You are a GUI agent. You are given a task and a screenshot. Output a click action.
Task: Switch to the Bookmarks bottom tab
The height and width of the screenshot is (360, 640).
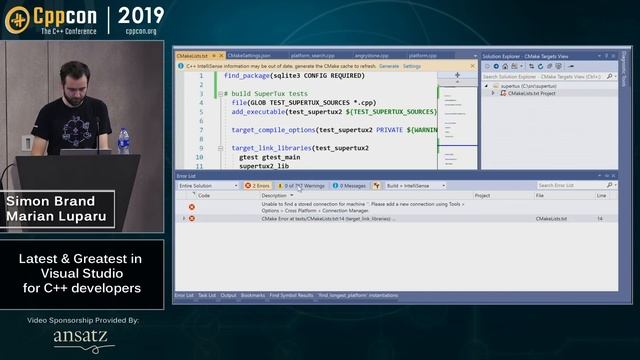pos(253,296)
